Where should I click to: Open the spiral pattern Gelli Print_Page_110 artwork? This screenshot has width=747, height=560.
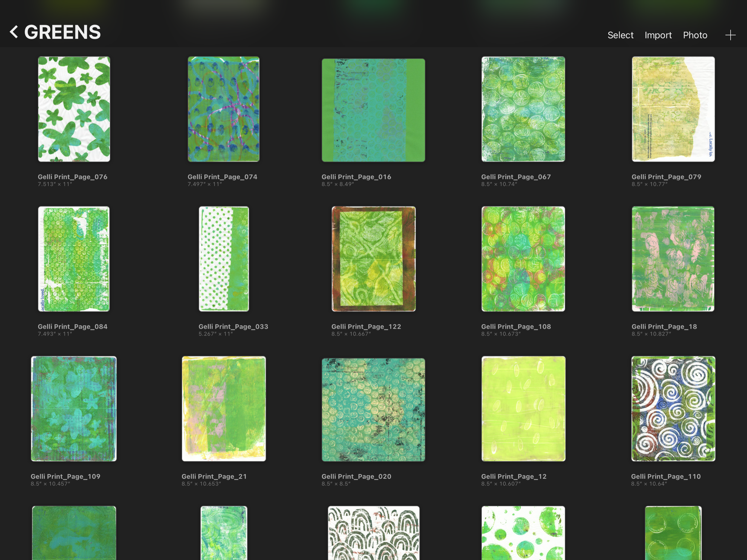tap(673, 409)
